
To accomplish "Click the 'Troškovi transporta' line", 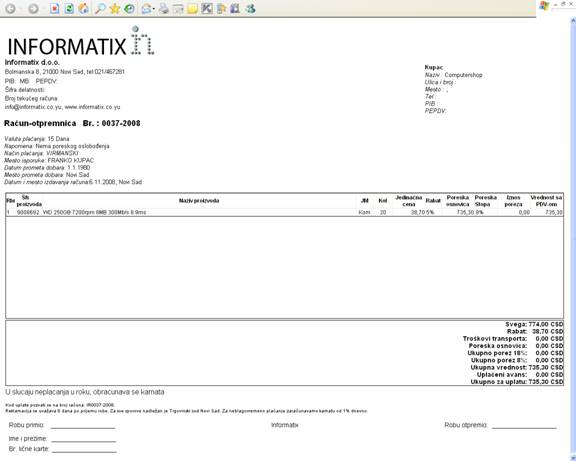I will coord(513,339).
